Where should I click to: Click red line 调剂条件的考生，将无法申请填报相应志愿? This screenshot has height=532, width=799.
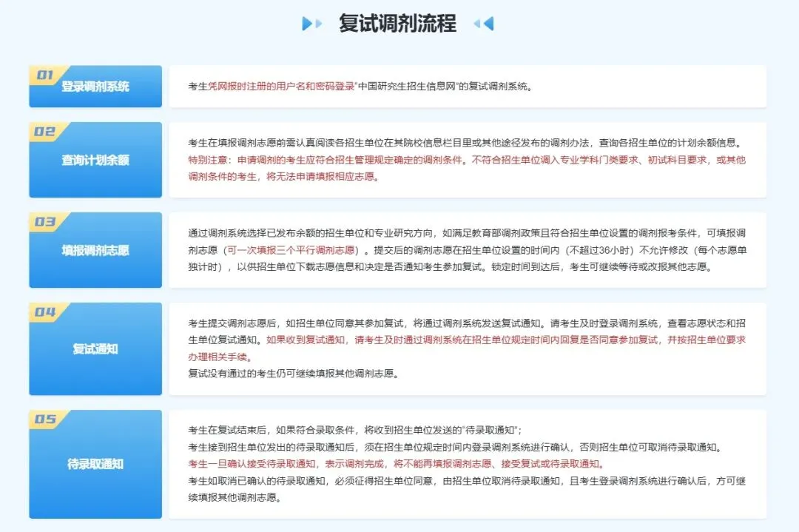click(x=283, y=177)
